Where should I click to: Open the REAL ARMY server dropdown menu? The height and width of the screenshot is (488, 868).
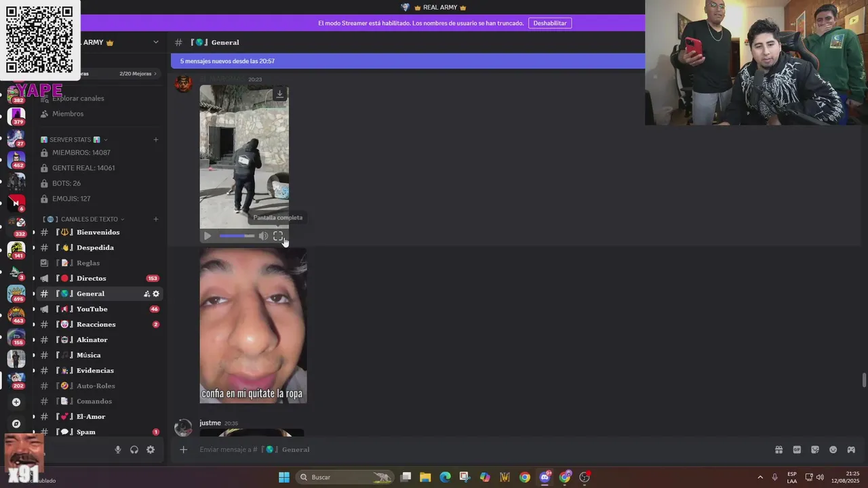pyautogui.click(x=155, y=42)
